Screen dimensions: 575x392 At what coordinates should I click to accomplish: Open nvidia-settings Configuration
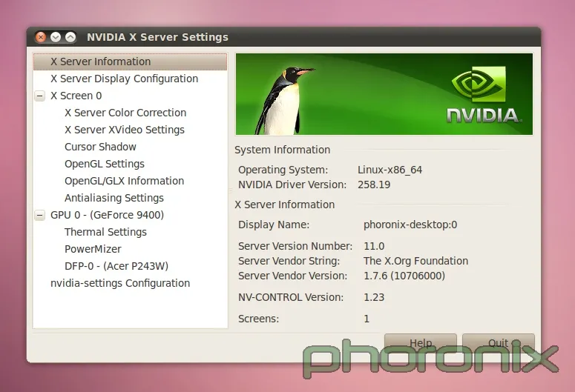click(x=120, y=283)
